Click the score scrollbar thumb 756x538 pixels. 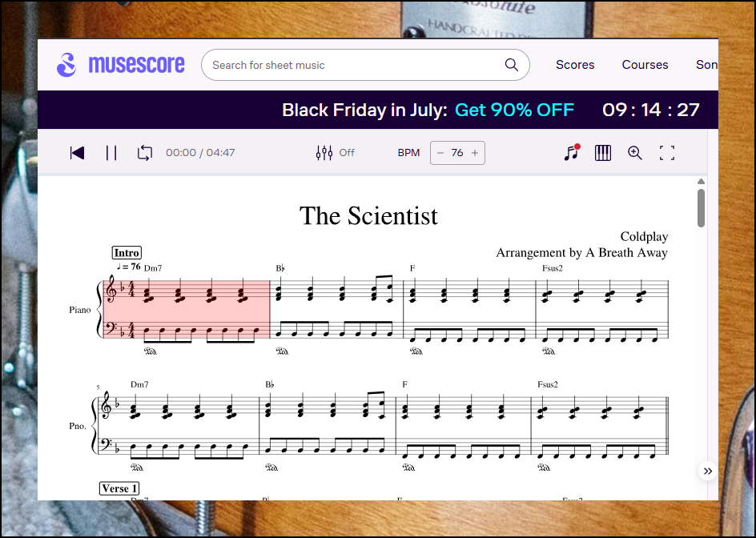point(701,208)
